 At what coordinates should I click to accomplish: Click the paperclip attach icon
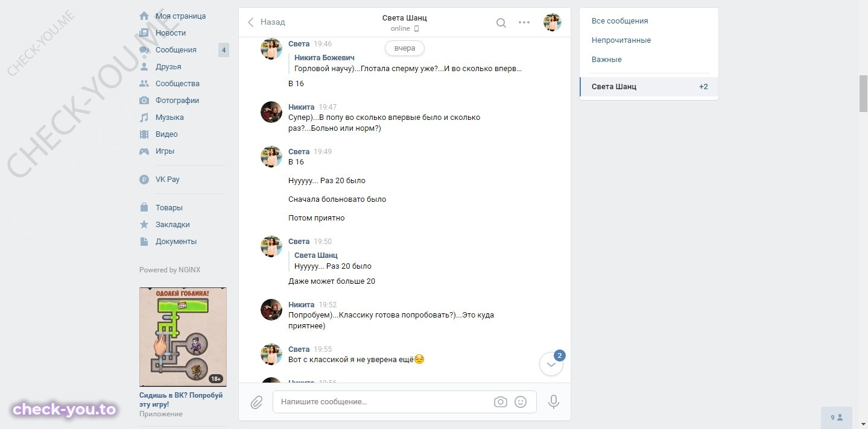[256, 402]
